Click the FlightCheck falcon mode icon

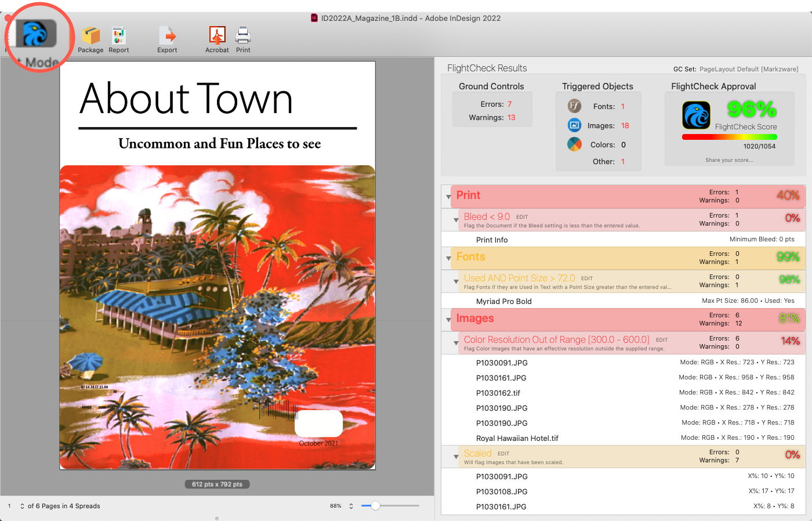[x=35, y=34]
